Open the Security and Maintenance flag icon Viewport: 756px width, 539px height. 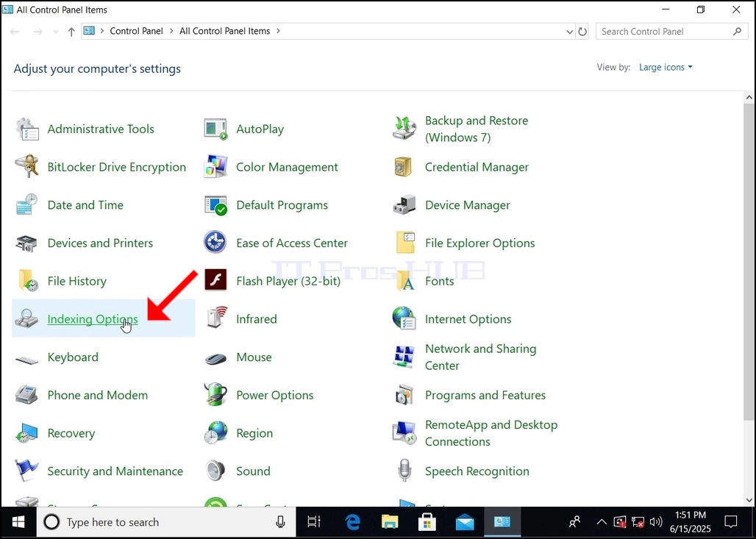pyautogui.click(x=26, y=471)
